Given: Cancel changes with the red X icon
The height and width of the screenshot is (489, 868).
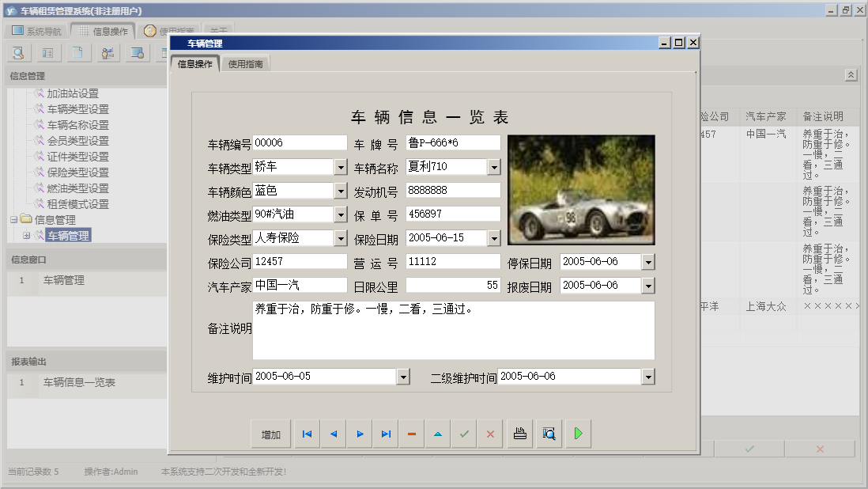Looking at the screenshot, I should (x=490, y=433).
